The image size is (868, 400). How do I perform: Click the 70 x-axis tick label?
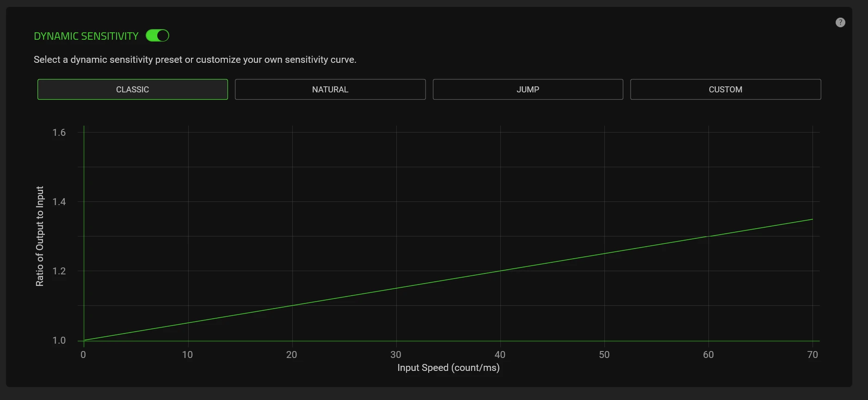[813, 355]
